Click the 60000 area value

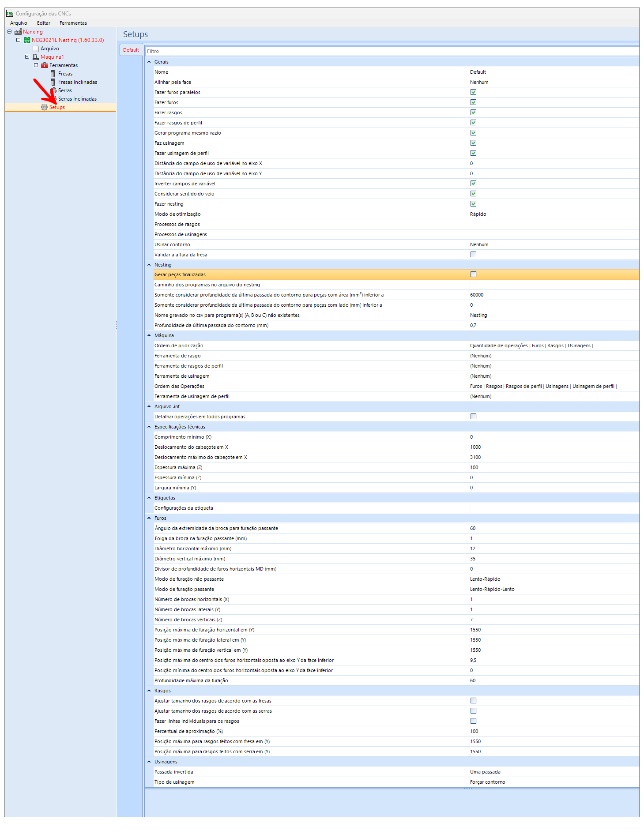[x=477, y=295]
